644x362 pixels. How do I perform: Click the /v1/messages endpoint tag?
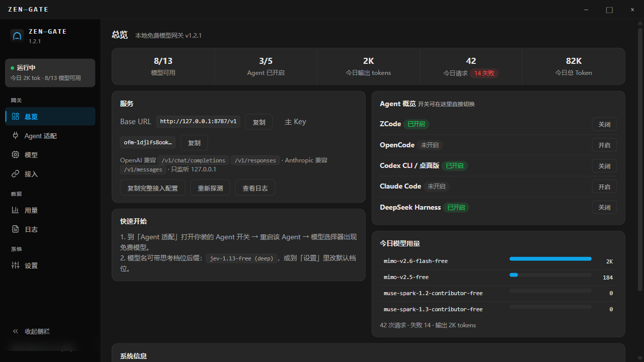pyautogui.click(x=143, y=169)
